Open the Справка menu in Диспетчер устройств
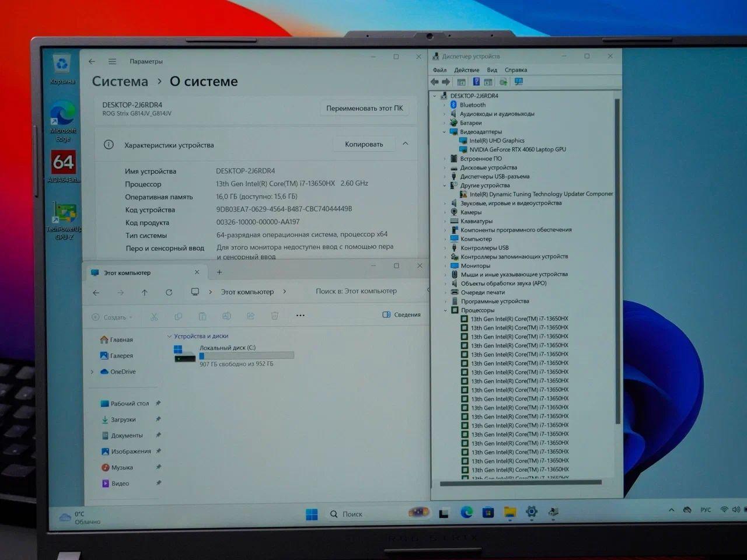 click(x=516, y=70)
